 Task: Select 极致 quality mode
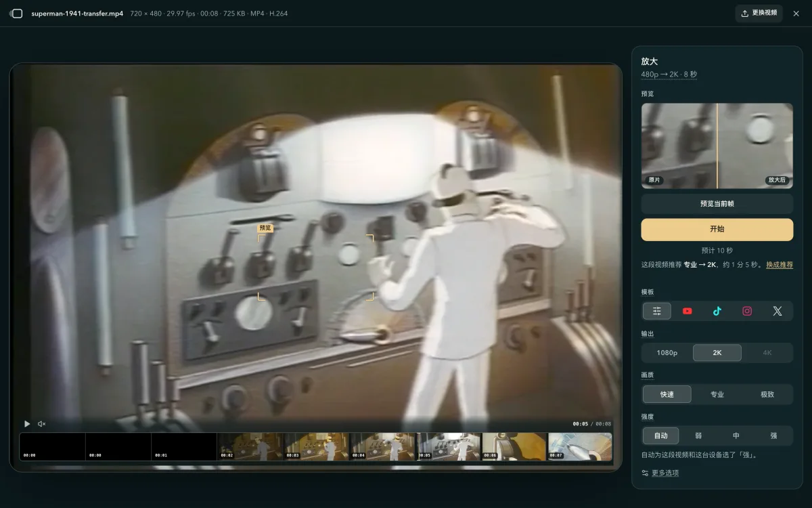click(767, 394)
